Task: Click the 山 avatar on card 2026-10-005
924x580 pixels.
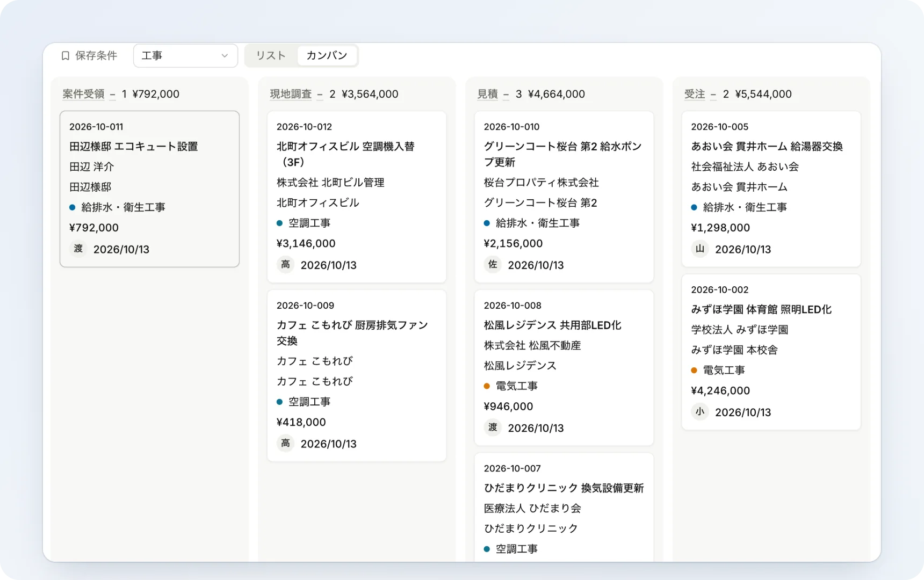Action: click(x=700, y=249)
